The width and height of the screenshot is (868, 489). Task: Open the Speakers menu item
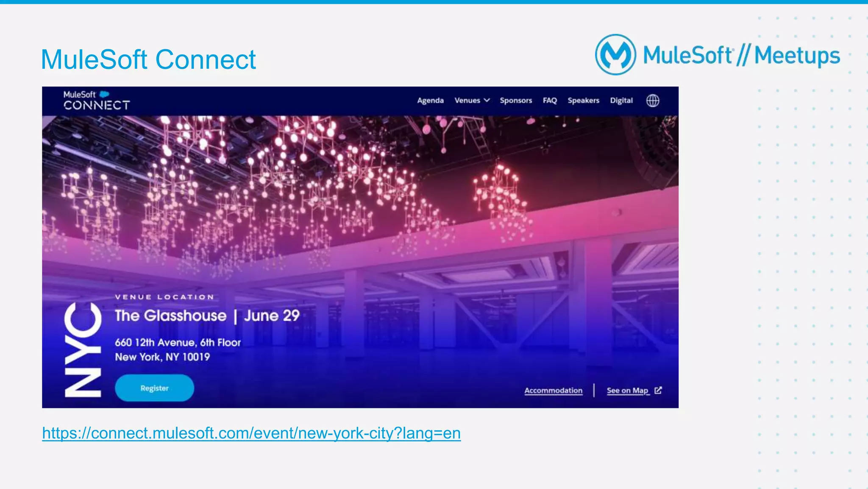pos(584,101)
